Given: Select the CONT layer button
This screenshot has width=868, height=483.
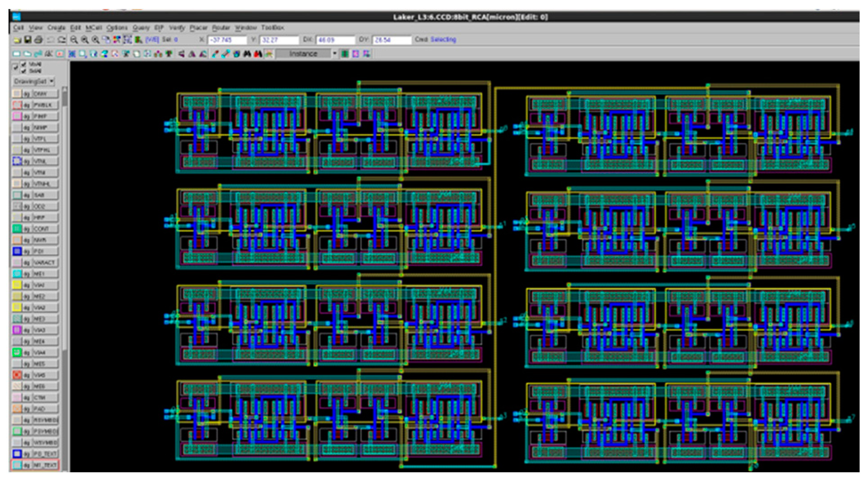Looking at the screenshot, I should click(45, 229).
